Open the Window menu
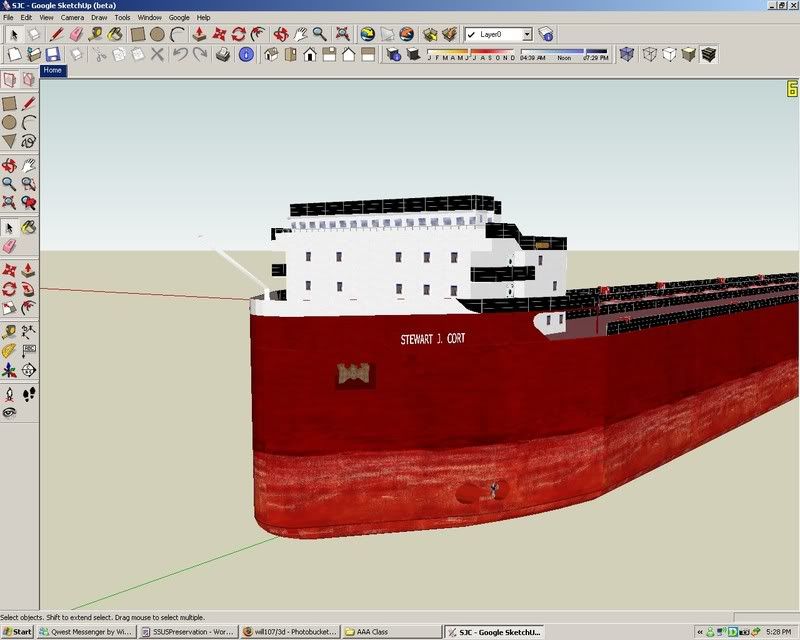The width and height of the screenshot is (800, 640). 149,17
